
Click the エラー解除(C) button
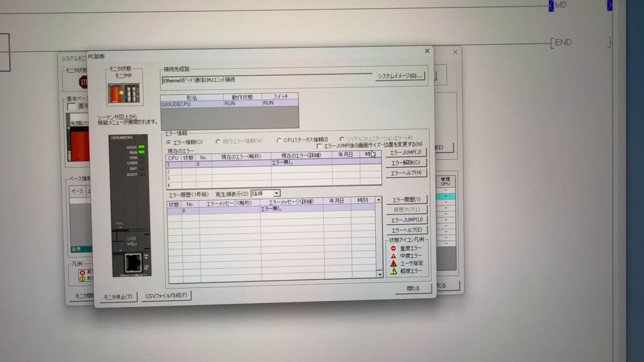pos(406,162)
